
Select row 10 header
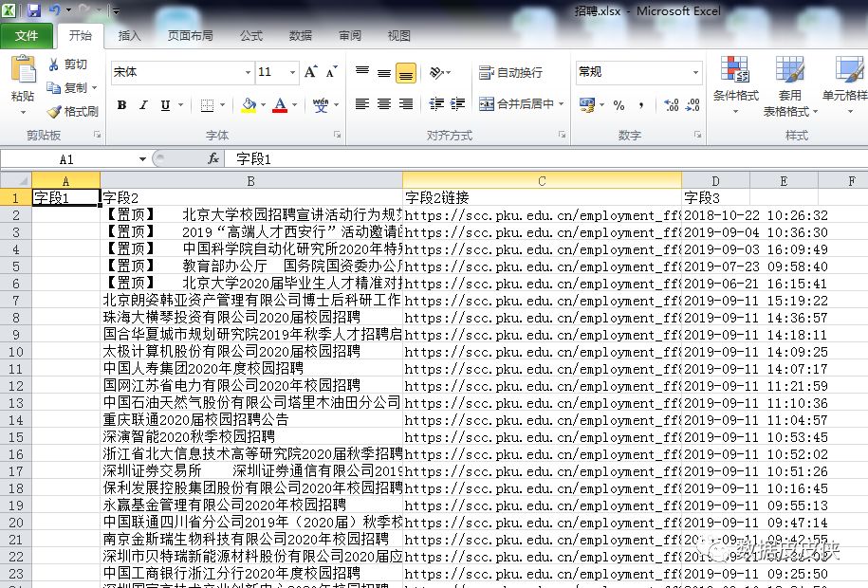pyautogui.click(x=15, y=352)
